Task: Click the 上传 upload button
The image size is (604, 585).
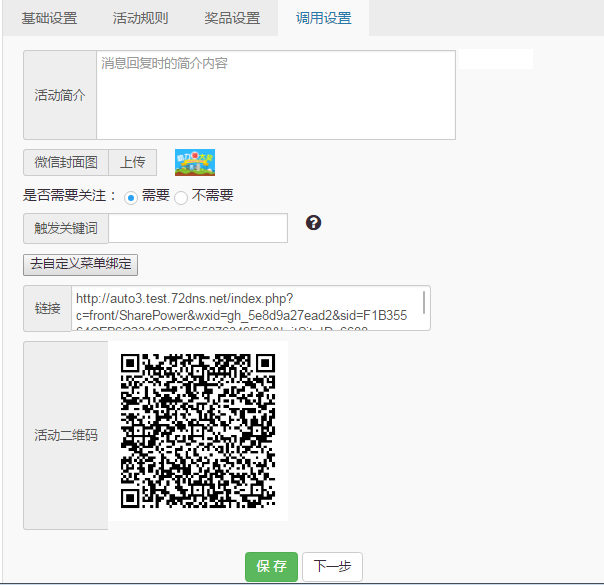Action: pyautogui.click(x=133, y=162)
